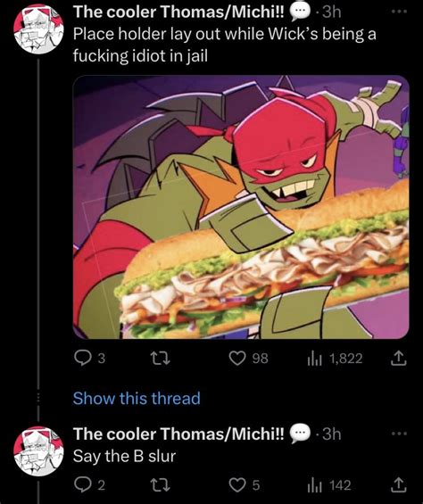Like the tweet with 98 likes
The width and height of the screenshot is (423, 504).
(248, 358)
